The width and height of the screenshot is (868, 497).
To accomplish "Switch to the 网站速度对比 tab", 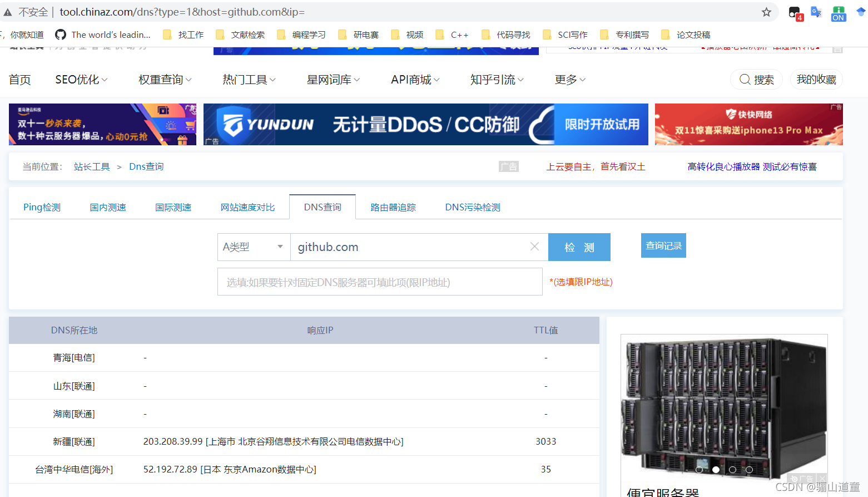I will pyautogui.click(x=247, y=207).
